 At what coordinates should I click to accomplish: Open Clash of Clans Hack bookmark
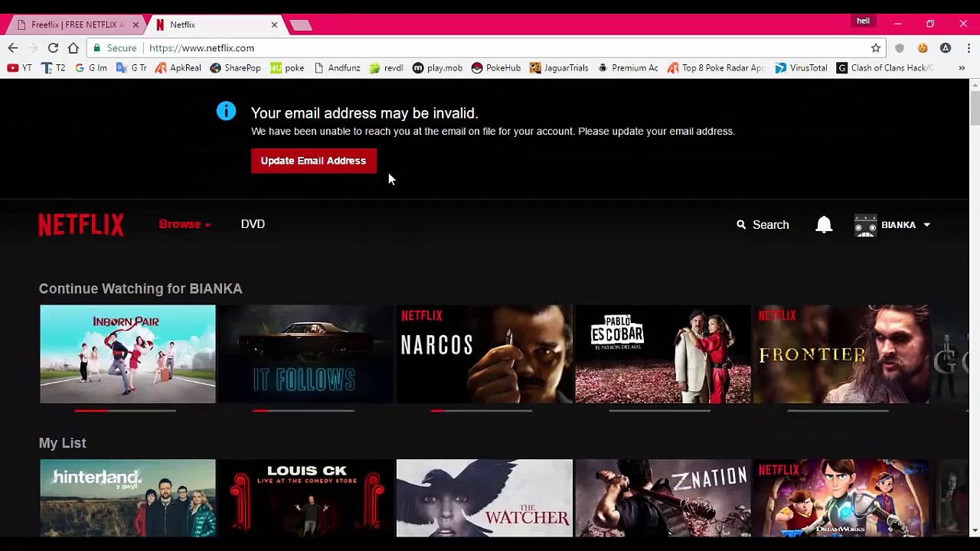pos(885,68)
